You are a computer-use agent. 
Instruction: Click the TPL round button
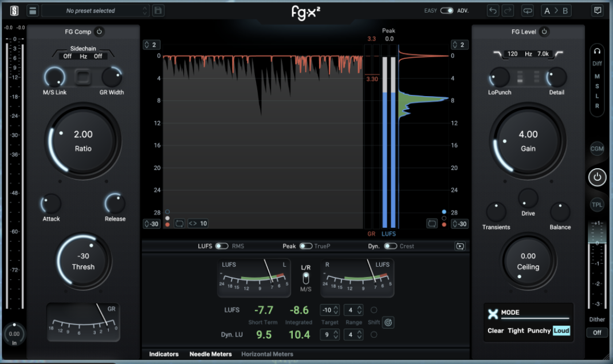[597, 205]
